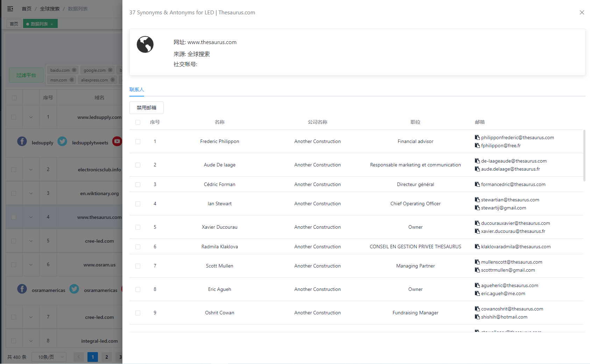Remove google.com filter tag
The height and width of the screenshot is (364, 590).
(x=110, y=70)
